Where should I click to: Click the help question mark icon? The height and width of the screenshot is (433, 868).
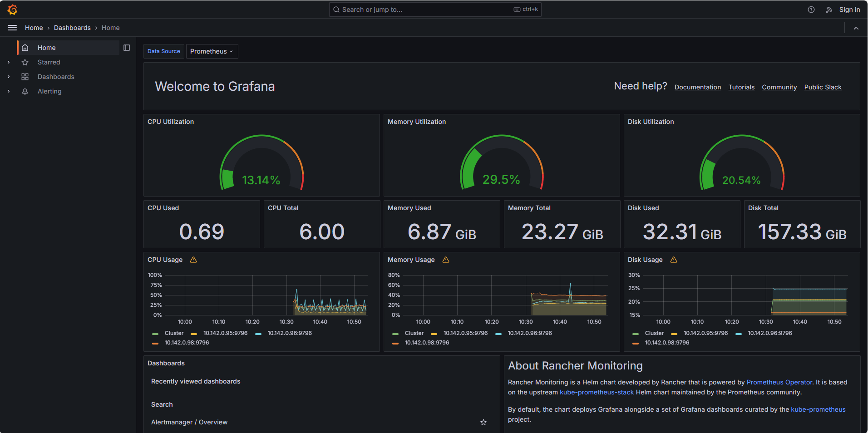811,9
